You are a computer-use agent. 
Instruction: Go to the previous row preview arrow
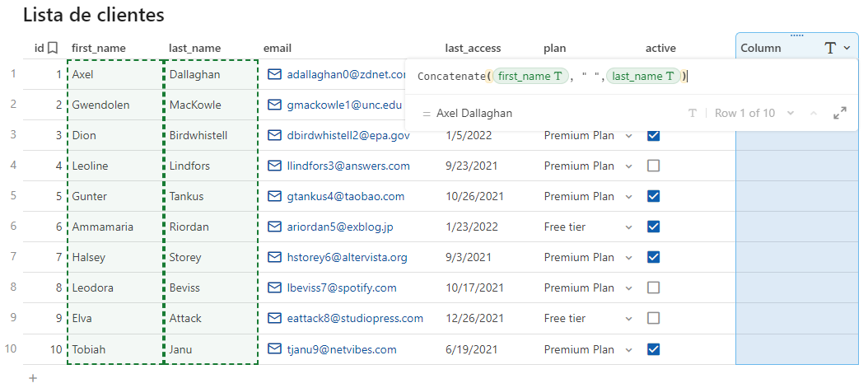click(814, 113)
